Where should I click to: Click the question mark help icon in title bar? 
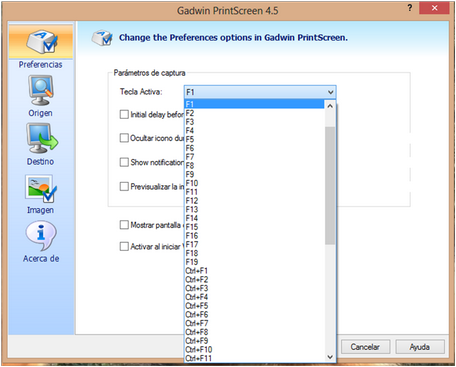410,8
